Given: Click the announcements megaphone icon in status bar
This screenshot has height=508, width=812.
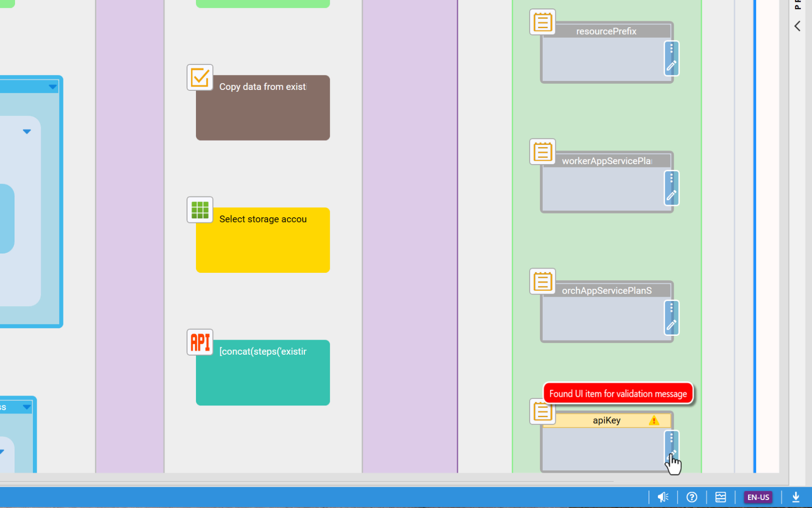Looking at the screenshot, I should [x=663, y=497].
